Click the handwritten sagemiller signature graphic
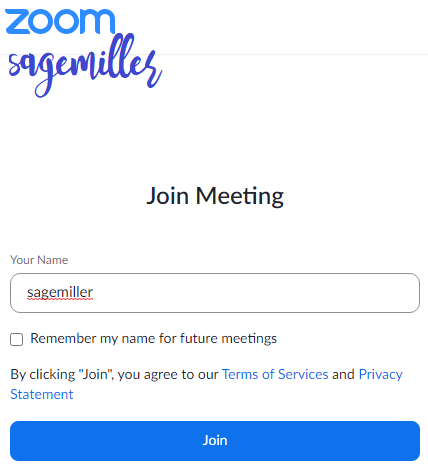This screenshot has height=473, width=428. pyautogui.click(x=85, y=65)
